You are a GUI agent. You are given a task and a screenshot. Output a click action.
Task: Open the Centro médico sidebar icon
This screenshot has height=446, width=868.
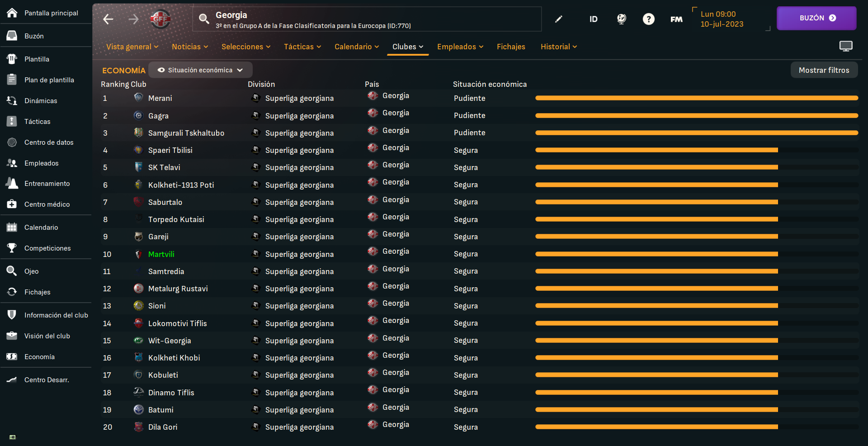12,204
